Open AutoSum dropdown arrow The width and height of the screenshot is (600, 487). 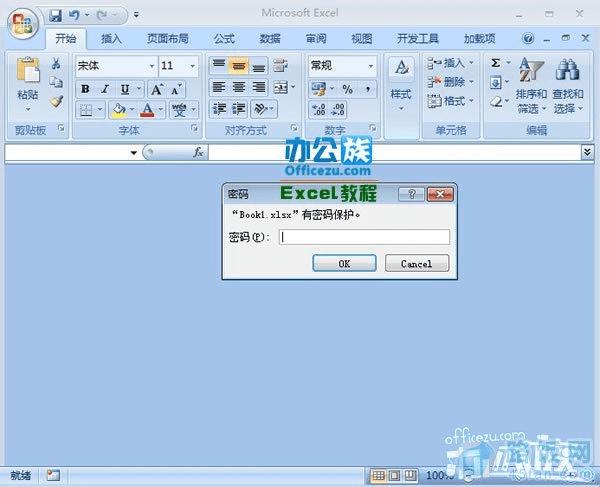tap(509, 62)
